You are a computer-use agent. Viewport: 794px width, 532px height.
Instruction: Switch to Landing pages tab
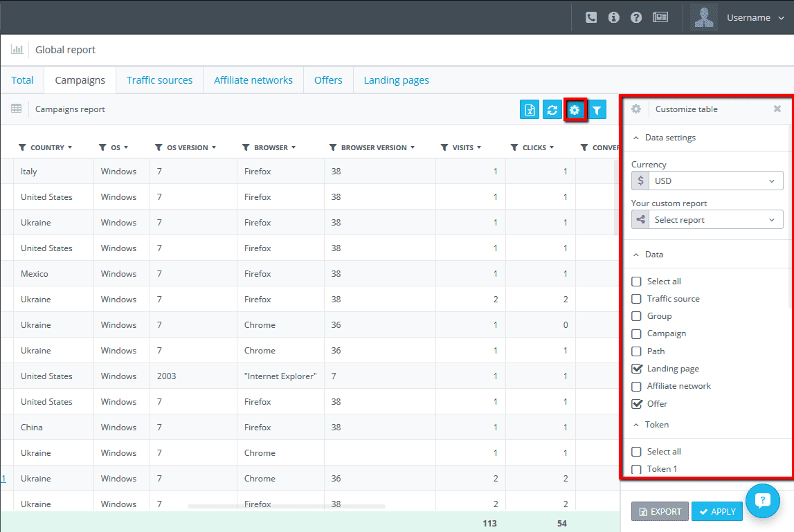[397, 80]
